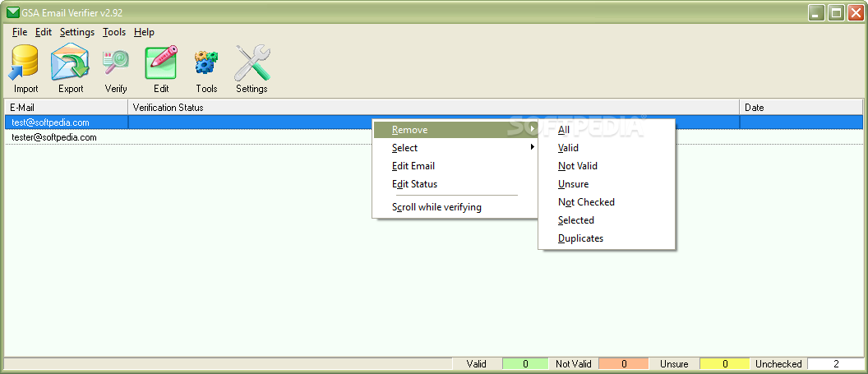
Task: Select the tester@softpedia.com row
Action: [x=434, y=137]
